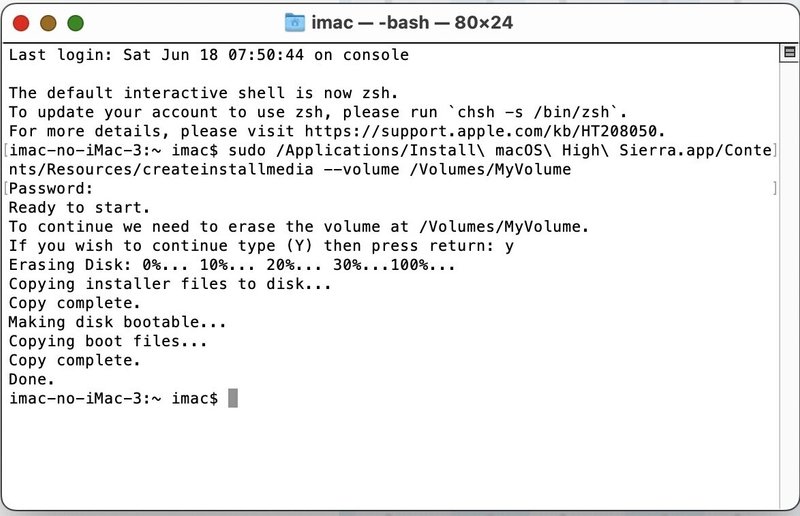Viewport: 800px width, 516px height.
Task: Click the "Ready to start." line
Action: point(78,207)
